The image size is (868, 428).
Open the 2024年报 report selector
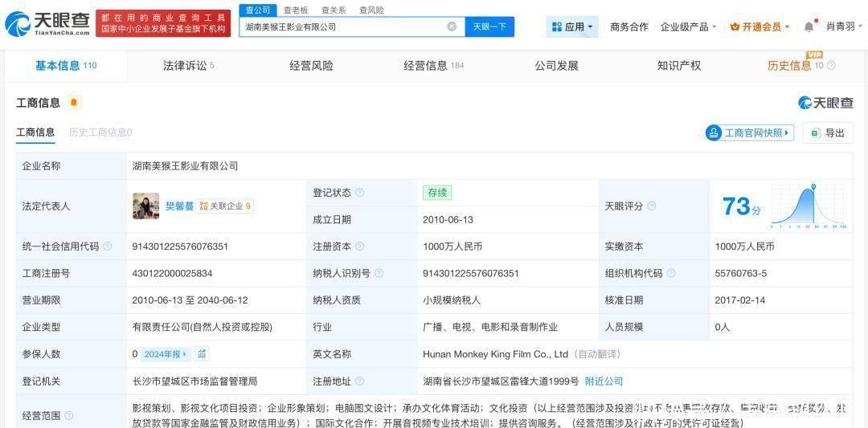point(166,354)
